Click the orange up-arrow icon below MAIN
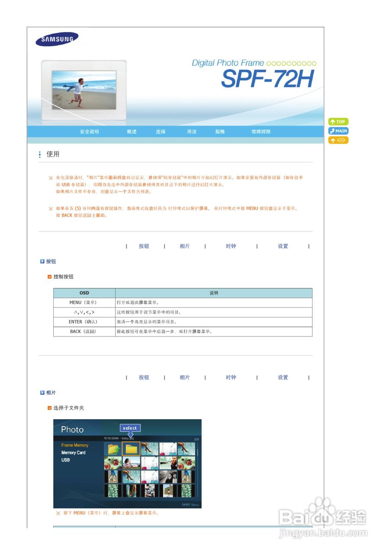This screenshot has width=392, height=555. point(338,140)
